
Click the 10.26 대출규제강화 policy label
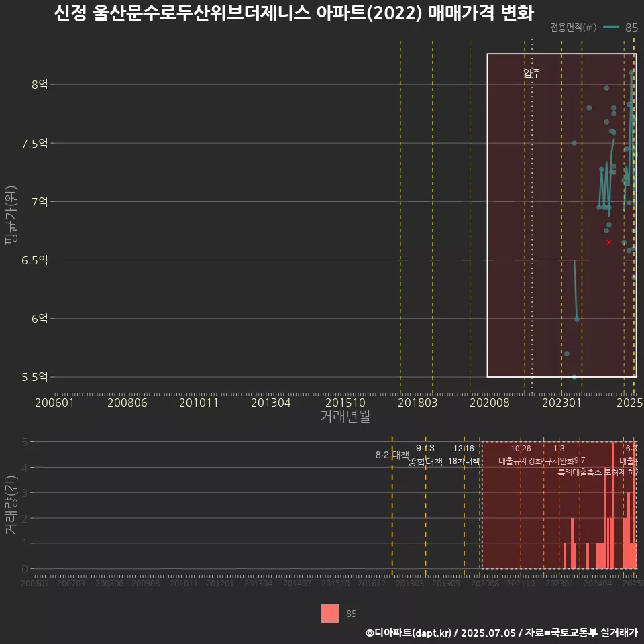click(521, 455)
